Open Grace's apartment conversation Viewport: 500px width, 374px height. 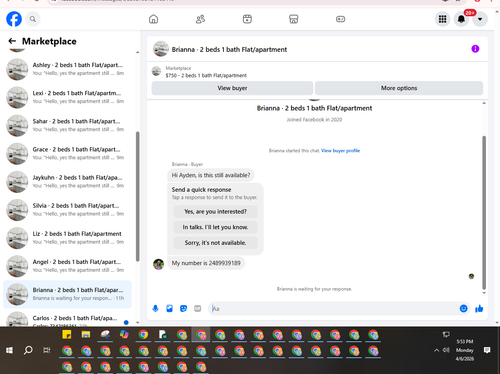67,153
